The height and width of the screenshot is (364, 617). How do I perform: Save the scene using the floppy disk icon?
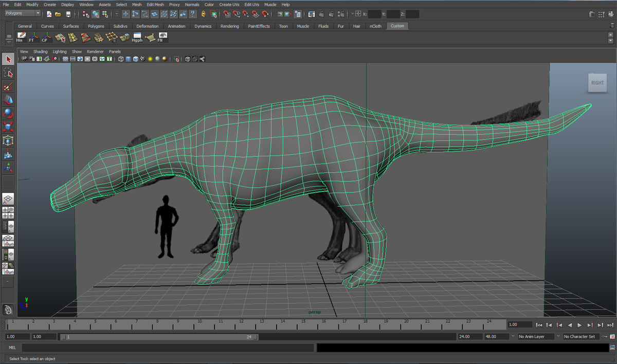tap(68, 14)
